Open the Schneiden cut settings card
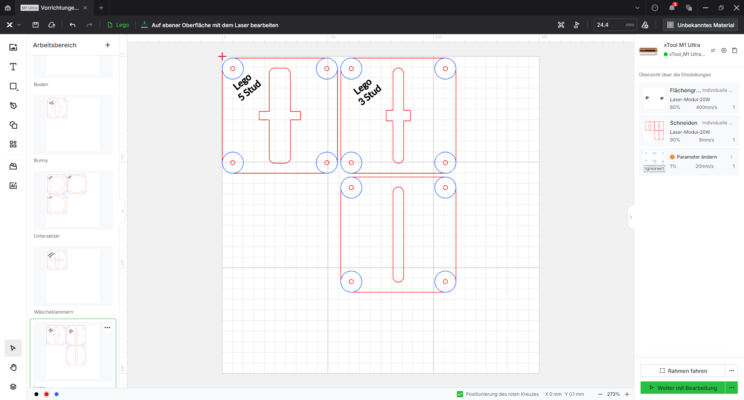The height and width of the screenshot is (400, 744). [688, 131]
